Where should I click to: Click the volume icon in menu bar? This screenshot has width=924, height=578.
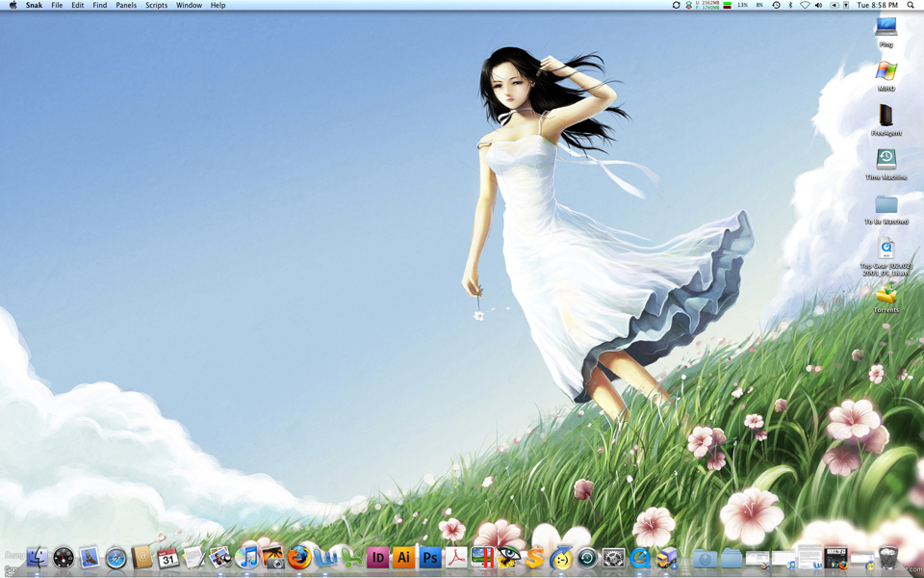[x=818, y=6]
